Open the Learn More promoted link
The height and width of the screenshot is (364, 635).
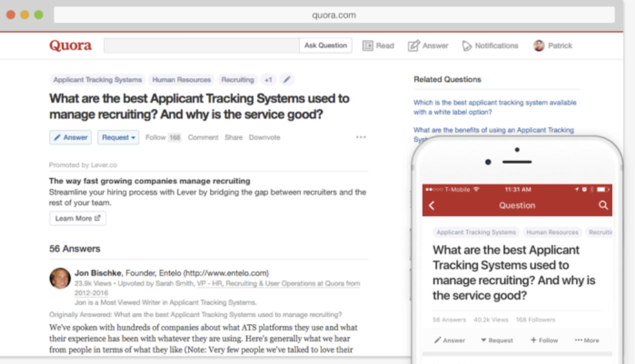(78, 218)
